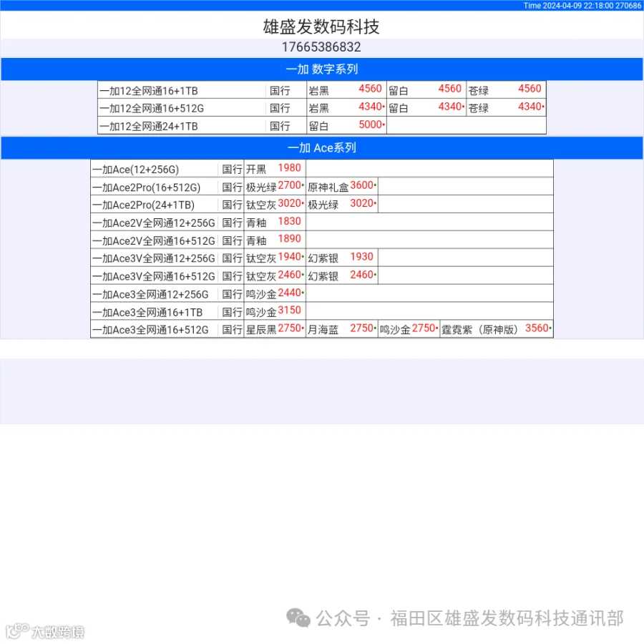Screen dimensions: 644x644
Task: Select model 一加Ace3全网通16+512G
Action: tap(151, 330)
